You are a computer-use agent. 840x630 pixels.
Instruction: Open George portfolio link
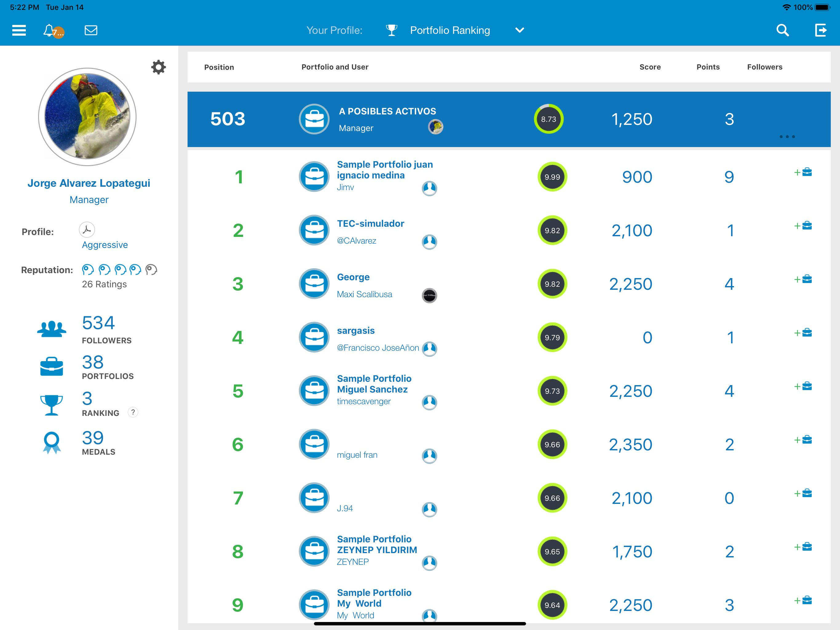point(353,277)
